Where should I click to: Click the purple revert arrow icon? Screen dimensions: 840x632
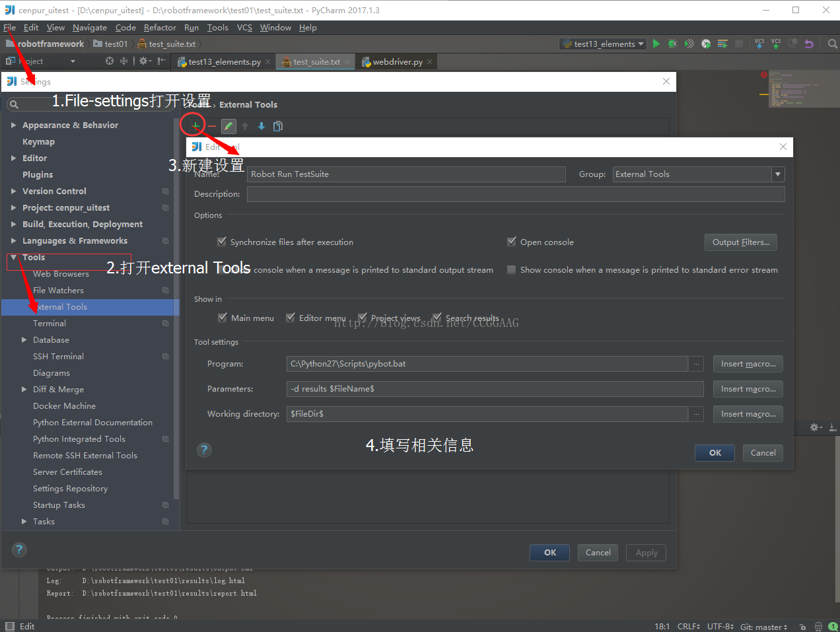pos(809,44)
